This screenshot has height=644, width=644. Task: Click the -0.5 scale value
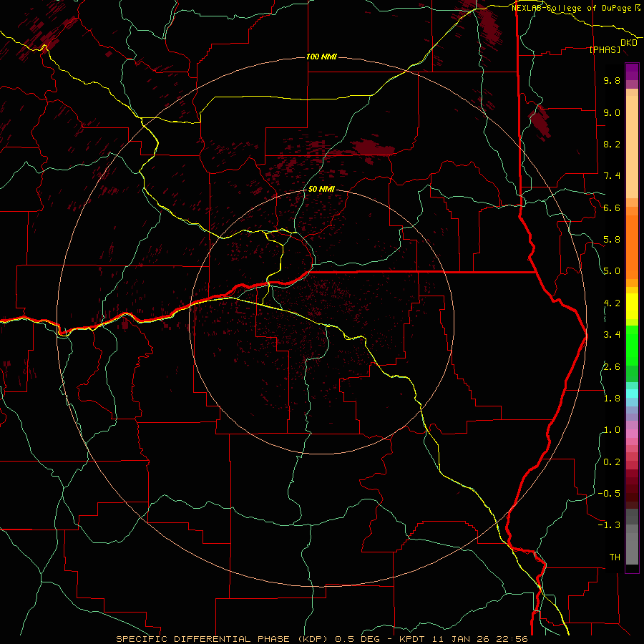pyautogui.click(x=609, y=494)
